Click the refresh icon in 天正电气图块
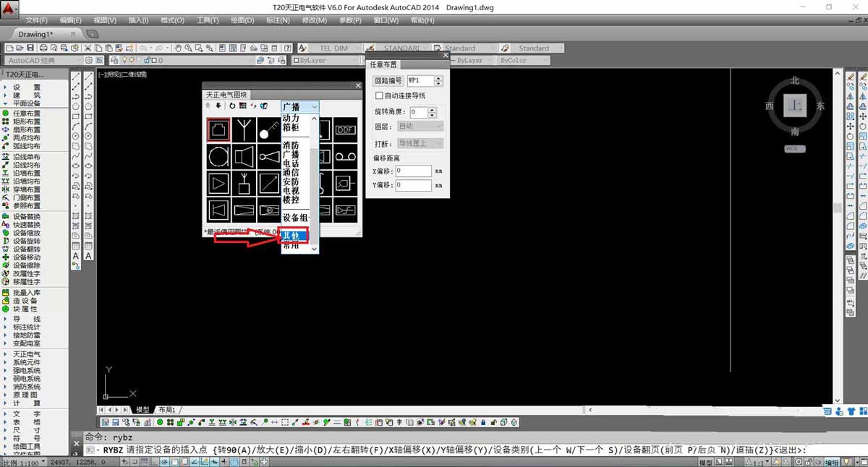The width and height of the screenshot is (868, 467). click(x=232, y=106)
